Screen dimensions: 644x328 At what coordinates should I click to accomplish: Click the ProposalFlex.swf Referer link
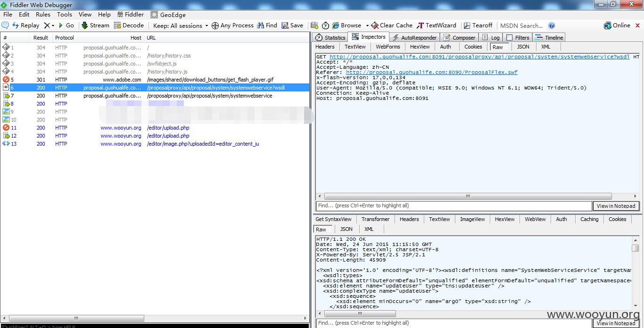(432, 72)
